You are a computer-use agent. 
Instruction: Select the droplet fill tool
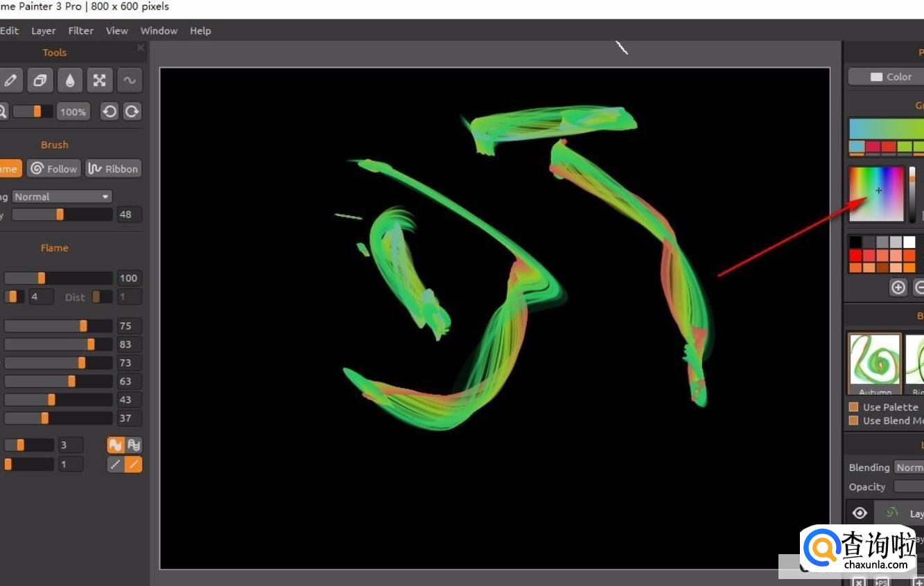[x=70, y=80]
